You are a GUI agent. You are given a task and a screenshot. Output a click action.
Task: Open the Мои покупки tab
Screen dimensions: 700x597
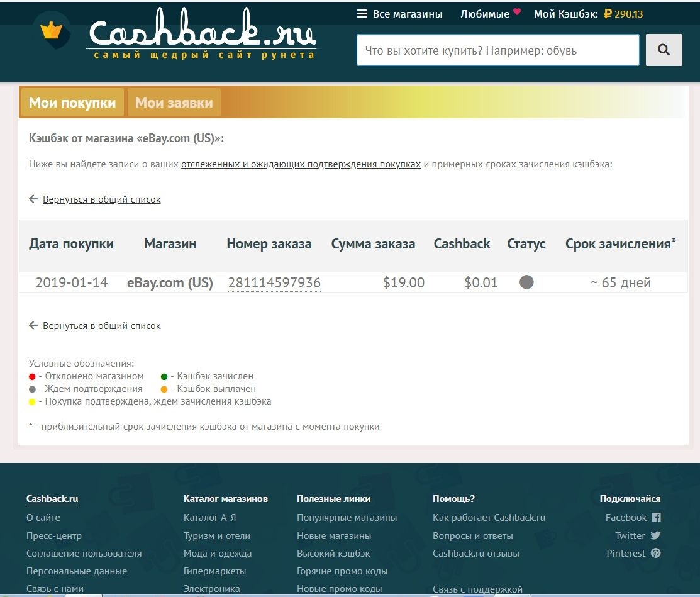72,103
